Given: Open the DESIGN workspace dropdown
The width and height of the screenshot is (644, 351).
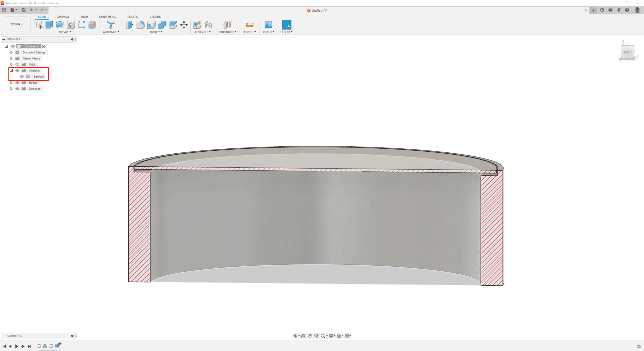Looking at the screenshot, I should [x=17, y=24].
